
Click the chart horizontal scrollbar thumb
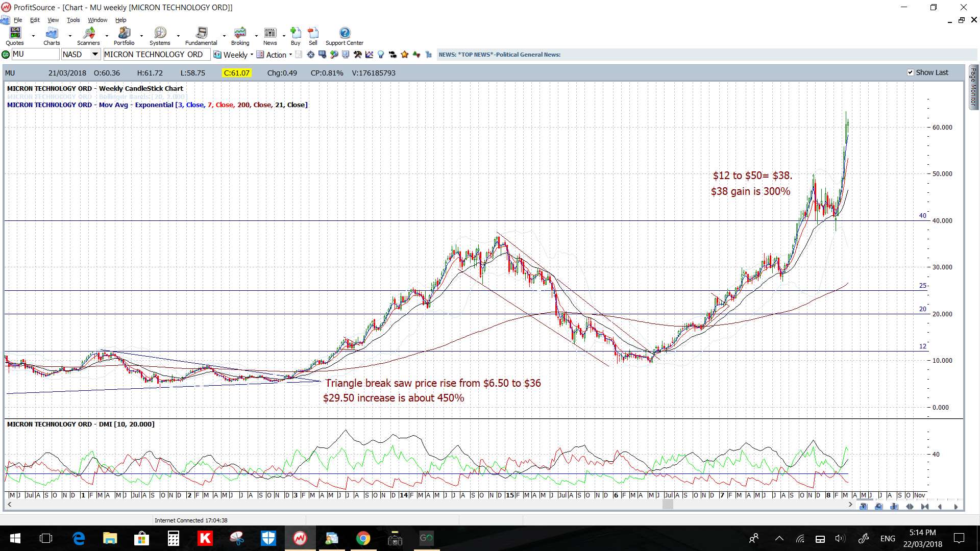pos(668,505)
